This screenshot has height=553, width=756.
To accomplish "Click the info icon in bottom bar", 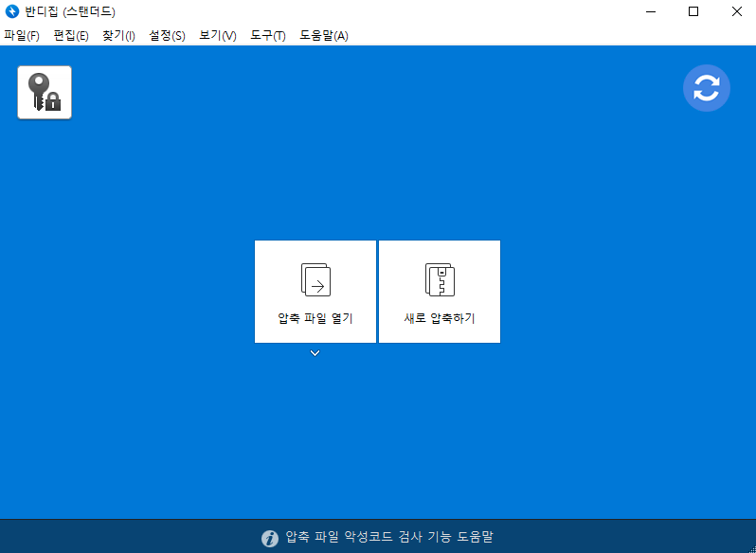I will (x=270, y=538).
